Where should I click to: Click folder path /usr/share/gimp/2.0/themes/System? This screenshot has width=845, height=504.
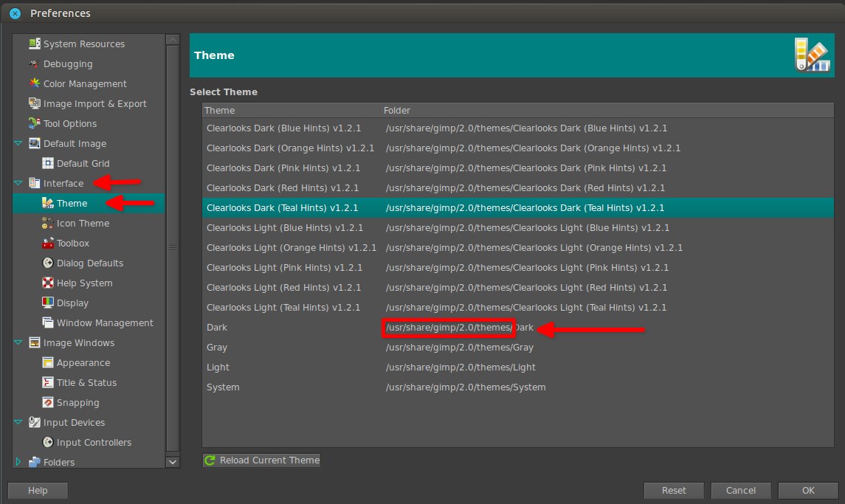coord(466,387)
